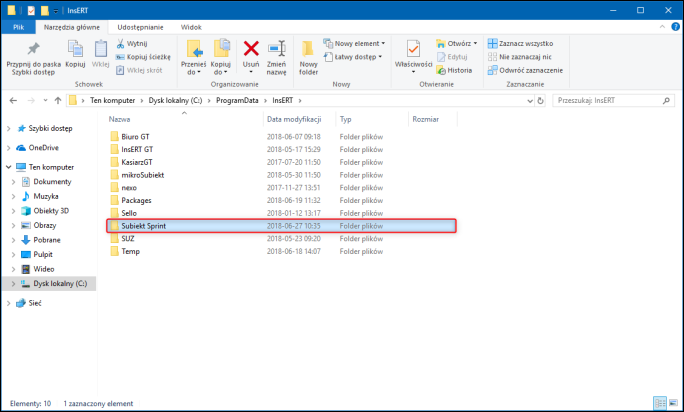Click Zmień nazwę rename icon
Viewport: 684px width, 412px height.
pyautogui.click(x=277, y=48)
